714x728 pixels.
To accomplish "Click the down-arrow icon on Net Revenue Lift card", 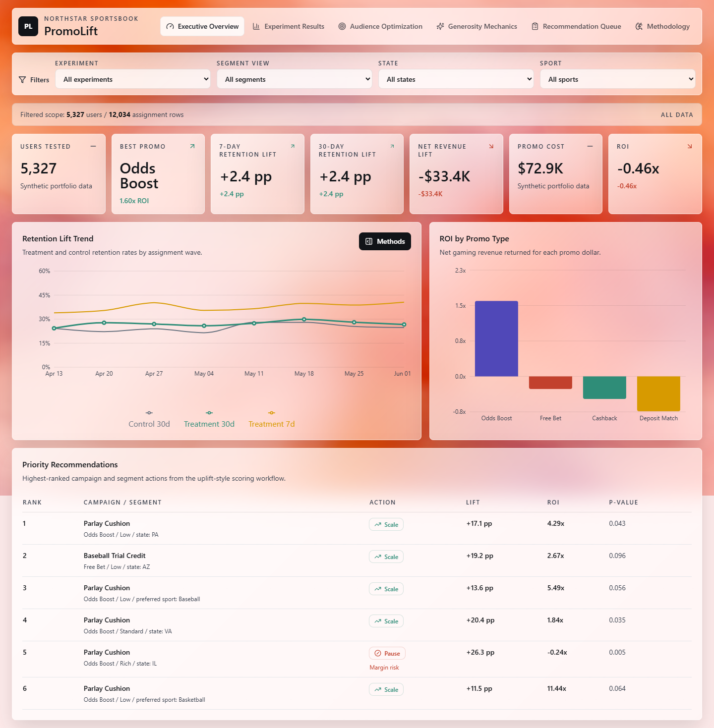I will pos(491,146).
